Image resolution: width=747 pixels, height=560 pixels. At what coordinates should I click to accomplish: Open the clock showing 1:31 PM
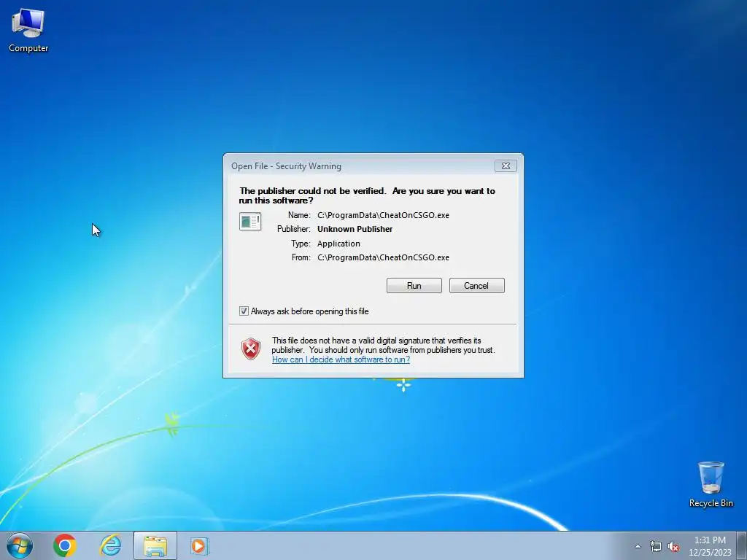tap(710, 546)
